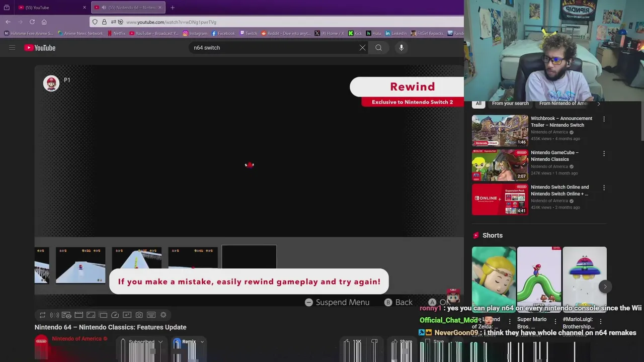Viewport: 644px width, 362px height.
Task: Click the cinema mode clapperboard icon
Action: [78, 315]
